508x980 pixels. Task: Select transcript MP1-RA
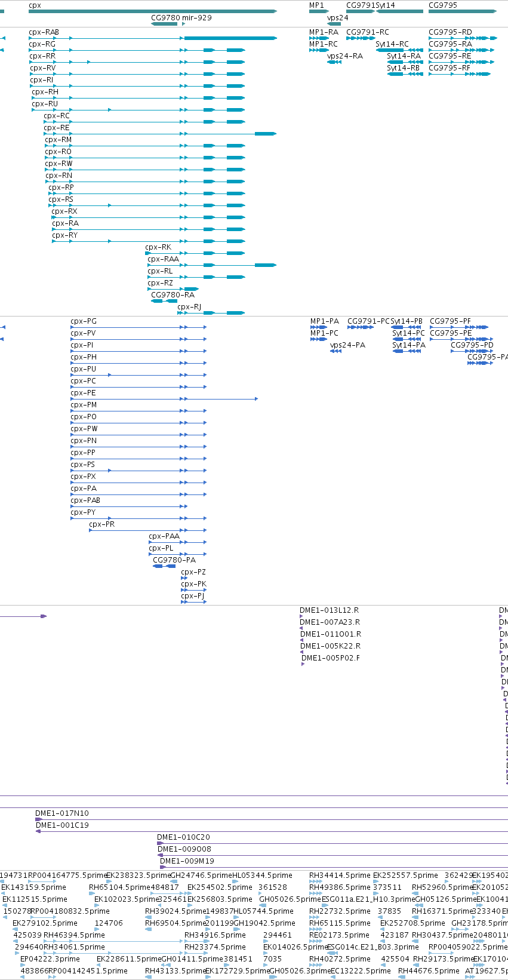(324, 32)
